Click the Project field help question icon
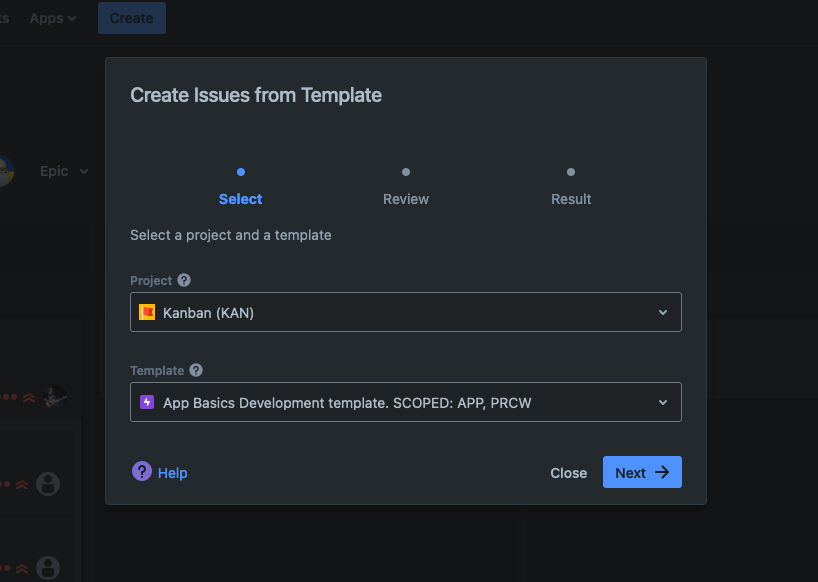 pyautogui.click(x=184, y=281)
